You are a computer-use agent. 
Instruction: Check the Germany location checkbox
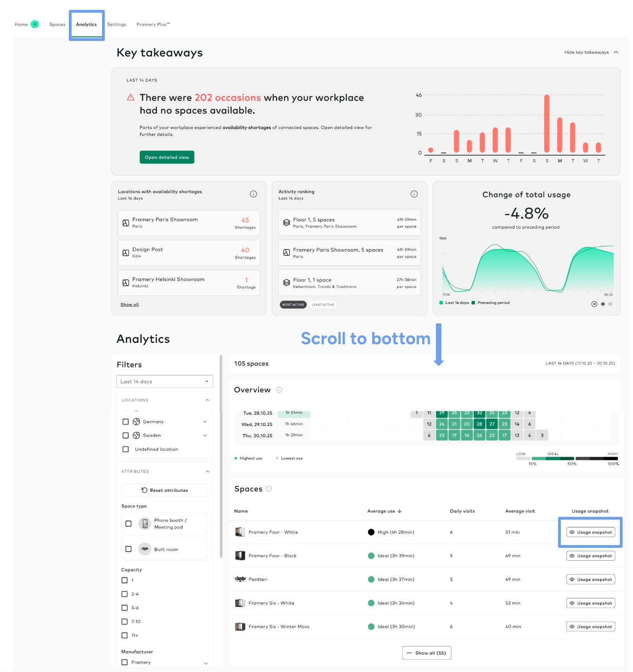pyautogui.click(x=126, y=422)
